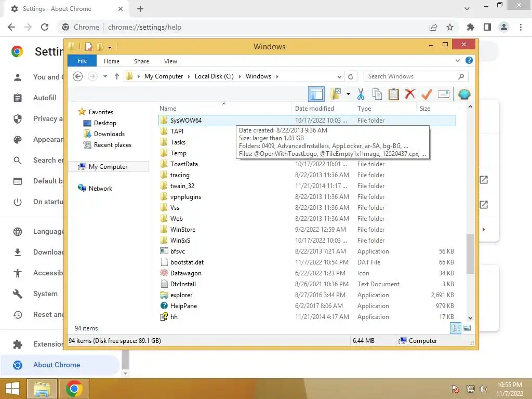The height and width of the screenshot is (399, 532).
Task: Click the file list scroll down arrow
Action: pyautogui.click(x=470, y=317)
